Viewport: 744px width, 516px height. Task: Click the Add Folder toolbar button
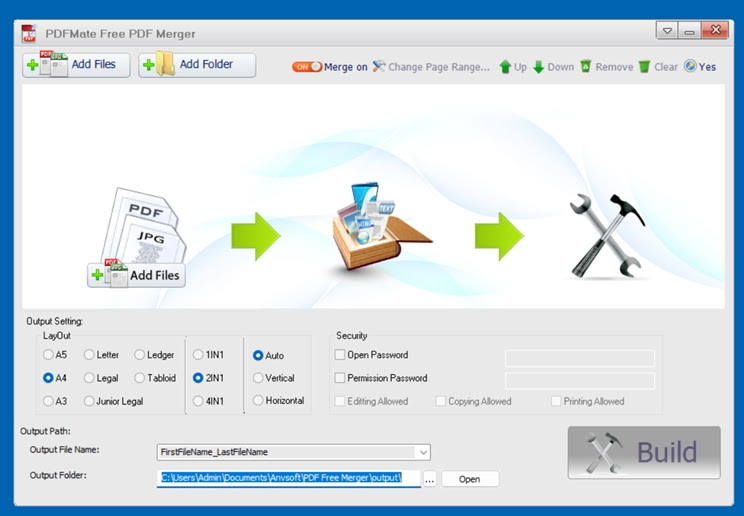(197, 65)
